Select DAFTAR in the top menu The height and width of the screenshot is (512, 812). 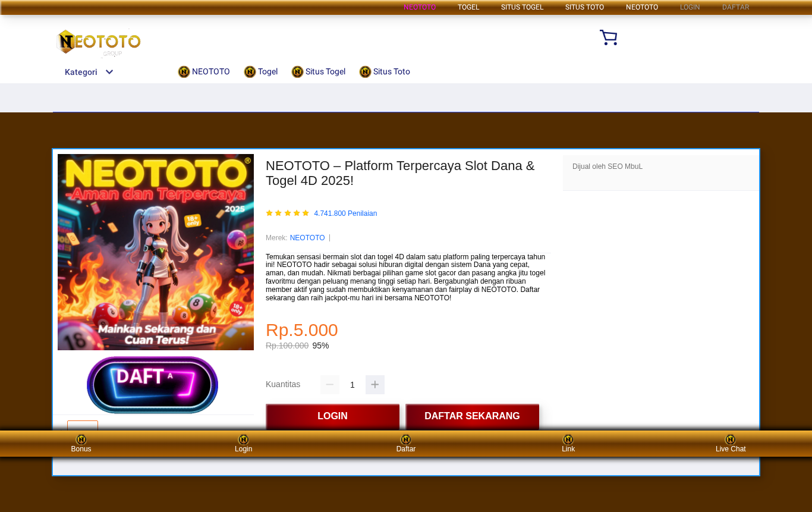coord(735,7)
